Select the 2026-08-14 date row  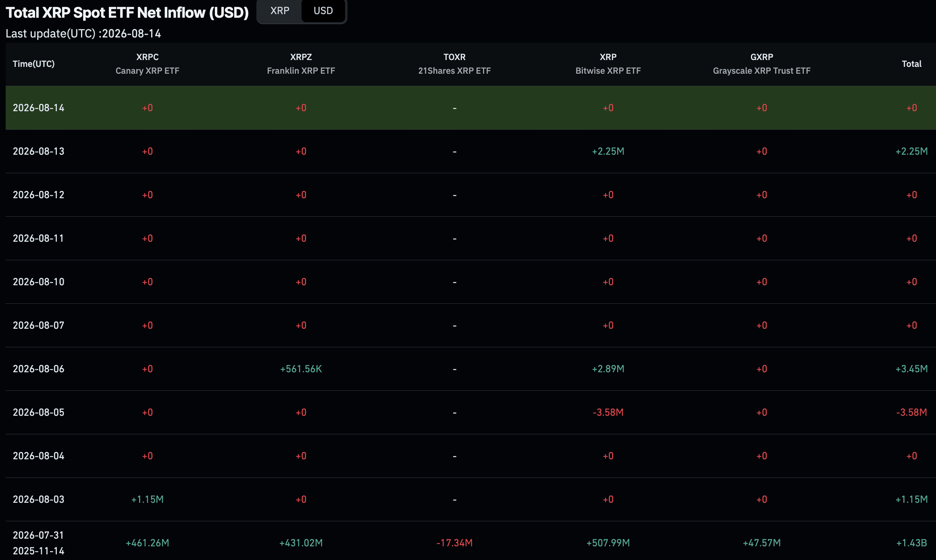[471, 108]
